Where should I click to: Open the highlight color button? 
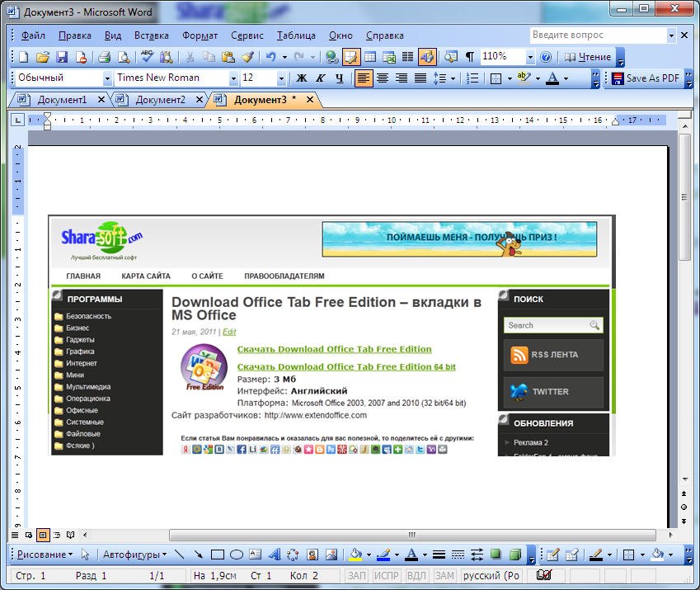[524, 78]
